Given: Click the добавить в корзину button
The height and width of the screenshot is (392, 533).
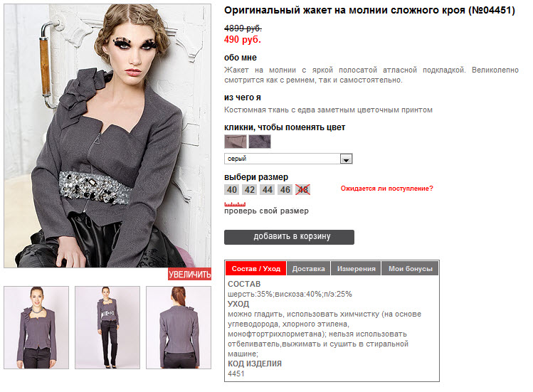Looking at the screenshot, I should [289, 237].
